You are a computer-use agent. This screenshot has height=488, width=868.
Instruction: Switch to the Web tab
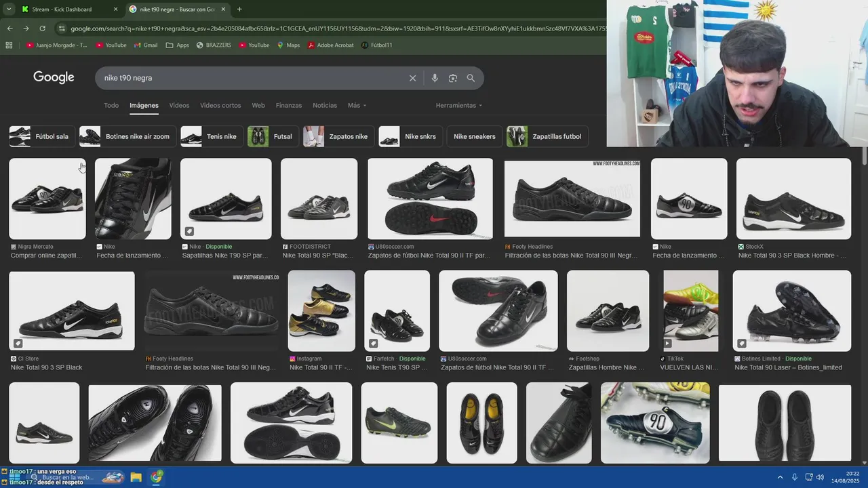258,105
